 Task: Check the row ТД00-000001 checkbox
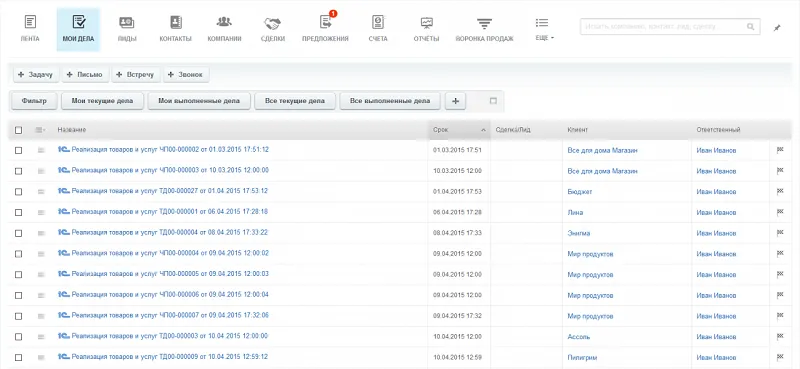point(18,212)
